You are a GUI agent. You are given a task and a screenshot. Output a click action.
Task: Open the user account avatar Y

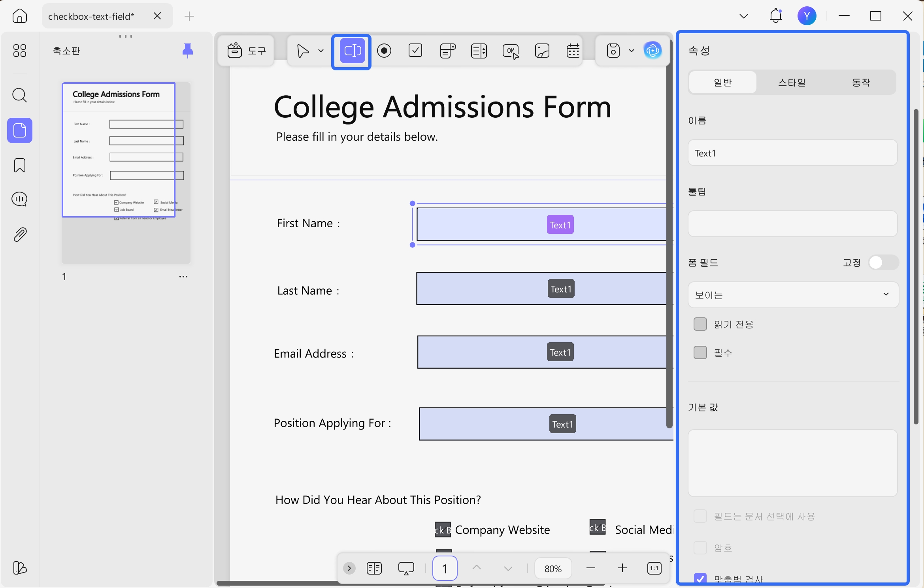point(807,16)
